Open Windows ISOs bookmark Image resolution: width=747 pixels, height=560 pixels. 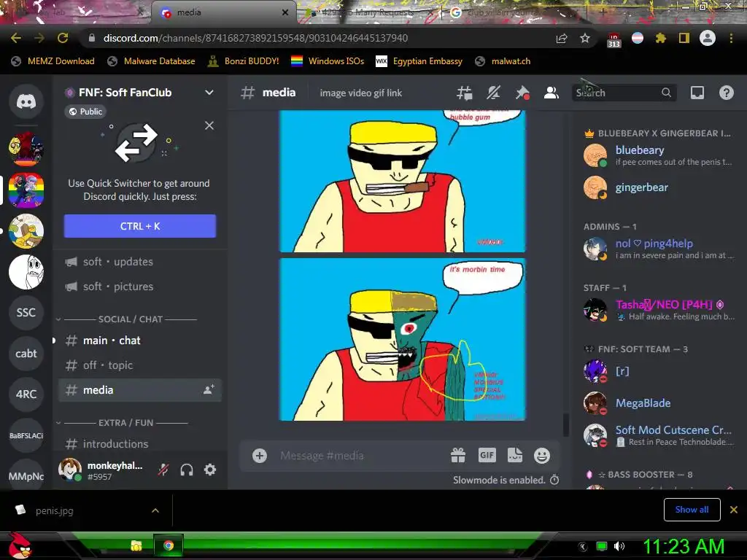point(328,61)
